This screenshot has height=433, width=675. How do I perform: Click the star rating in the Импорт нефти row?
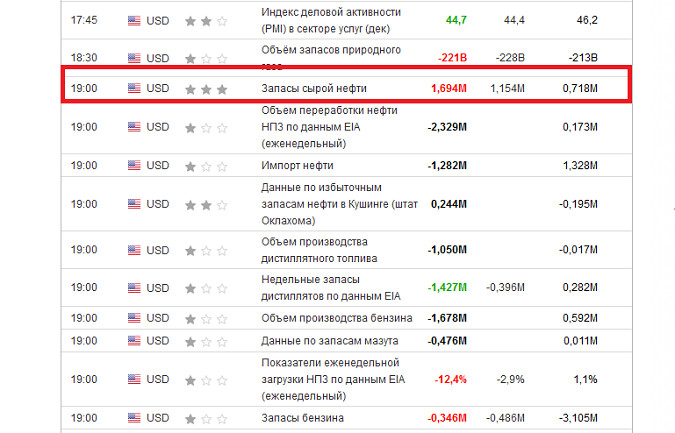point(207,165)
